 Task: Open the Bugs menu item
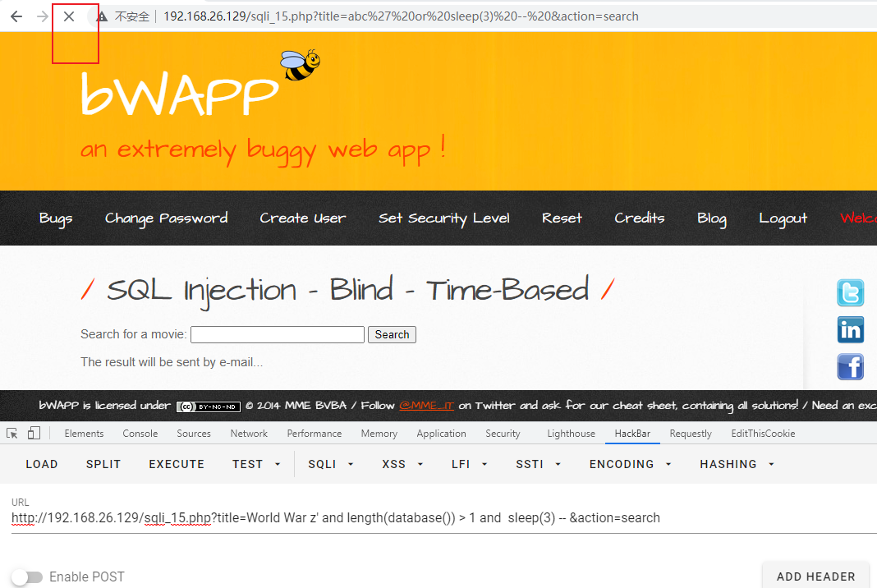click(x=56, y=218)
